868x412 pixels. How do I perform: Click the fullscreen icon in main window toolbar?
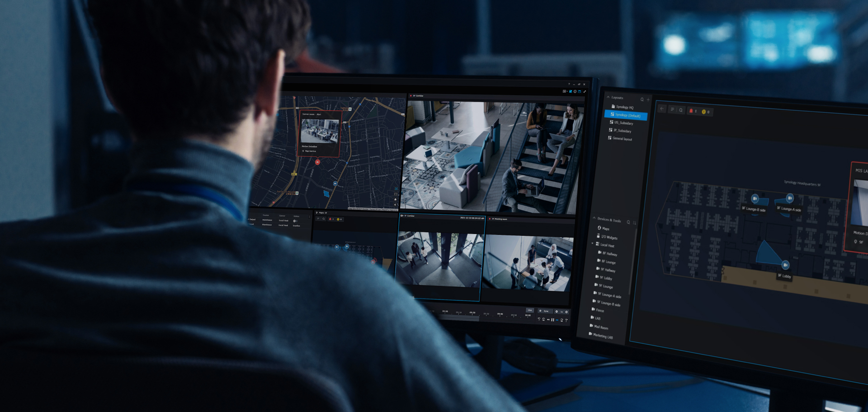click(585, 91)
